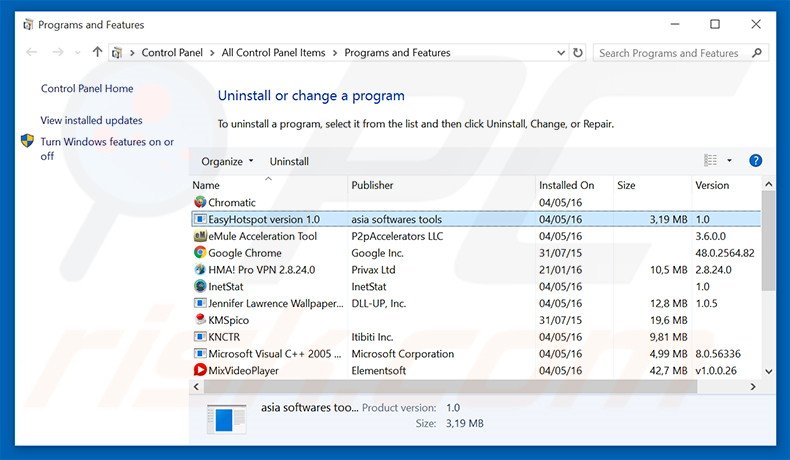Click the Programs and Features title bar icon
The width and height of the screenshot is (790, 460).
pyautogui.click(x=28, y=25)
